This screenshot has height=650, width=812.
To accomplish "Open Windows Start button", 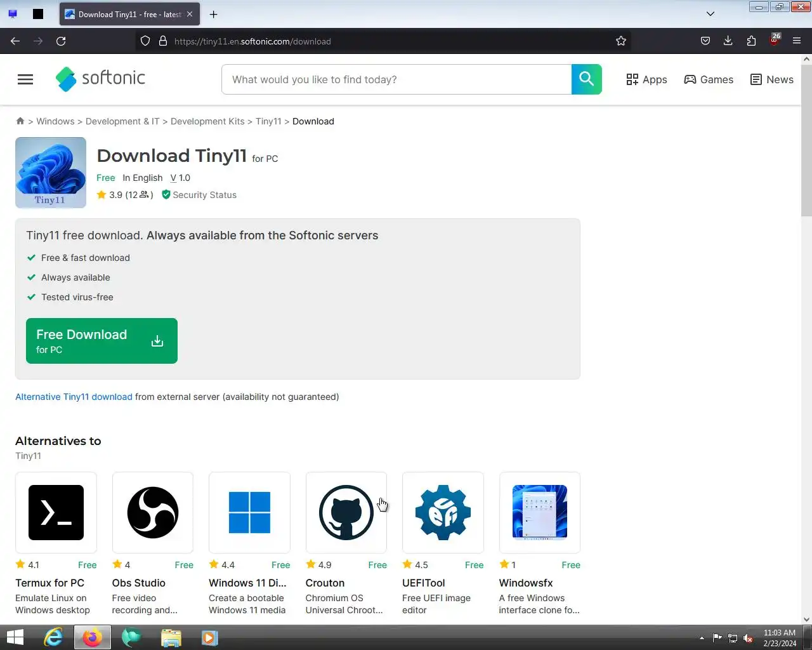I will 15,637.
